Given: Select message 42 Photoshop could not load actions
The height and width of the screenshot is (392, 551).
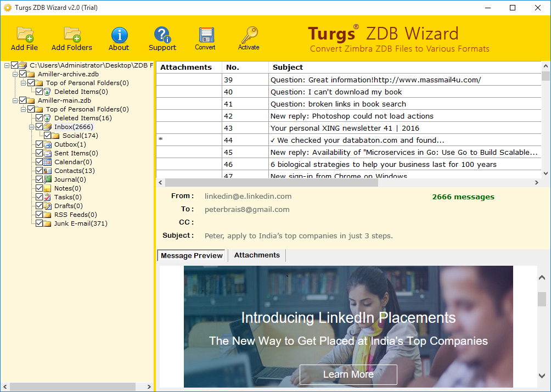Looking at the screenshot, I should [348, 116].
